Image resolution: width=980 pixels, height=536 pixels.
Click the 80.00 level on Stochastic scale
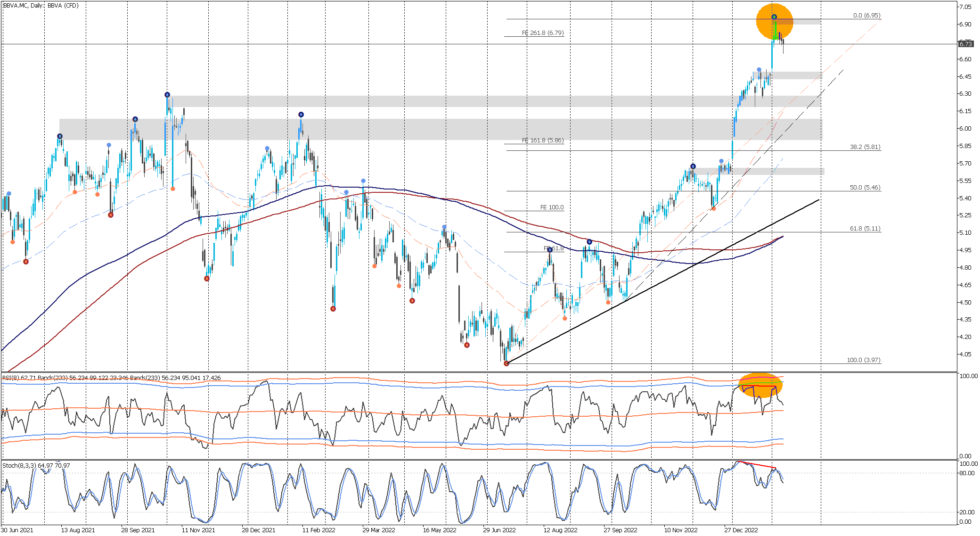[966, 473]
